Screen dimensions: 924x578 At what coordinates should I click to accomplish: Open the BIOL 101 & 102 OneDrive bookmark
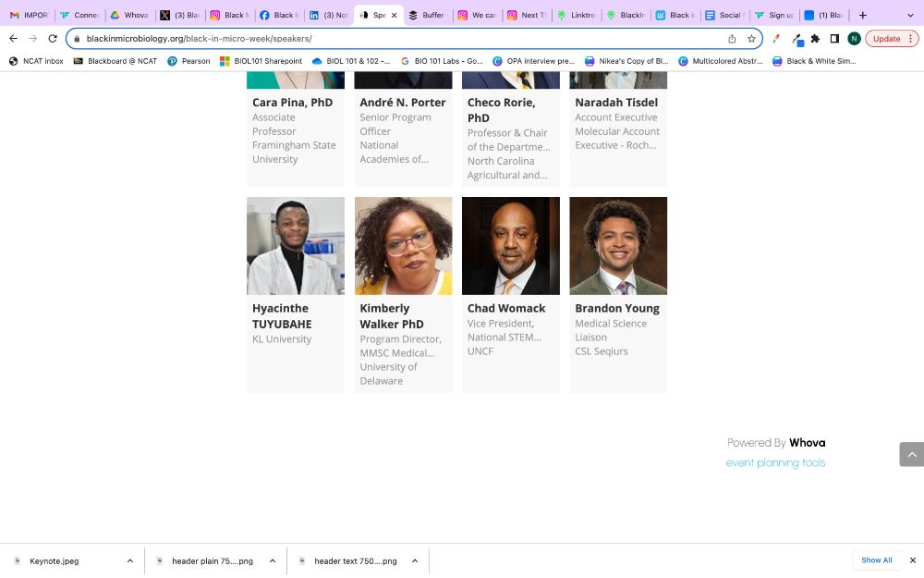click(351, 61)
